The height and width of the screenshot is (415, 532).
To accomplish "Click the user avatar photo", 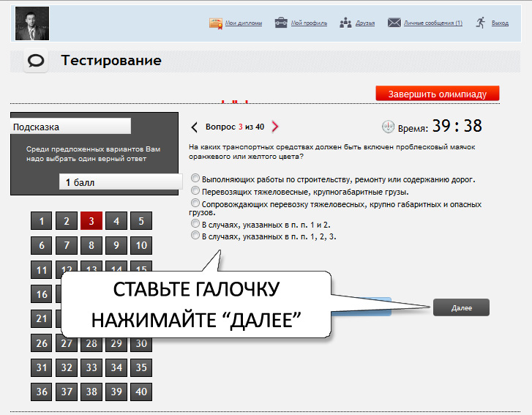I will 32,23.
